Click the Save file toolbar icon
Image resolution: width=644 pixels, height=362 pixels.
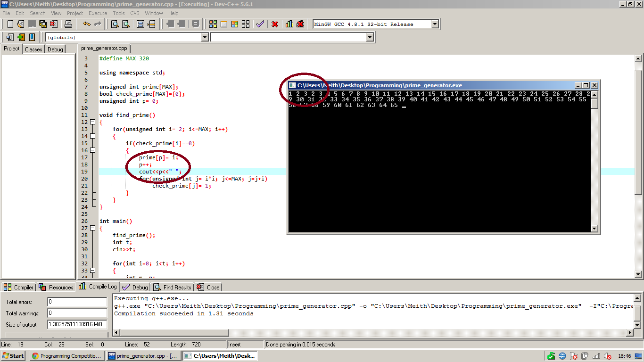tap(32, 24)
